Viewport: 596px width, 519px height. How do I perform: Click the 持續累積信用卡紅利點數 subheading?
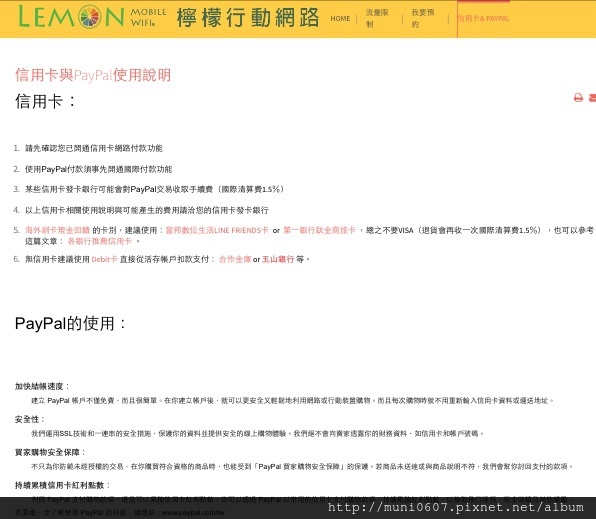pos(63,485)
